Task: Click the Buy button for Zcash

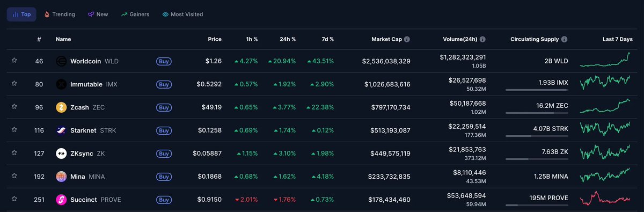Action: [x=164, y=107]
